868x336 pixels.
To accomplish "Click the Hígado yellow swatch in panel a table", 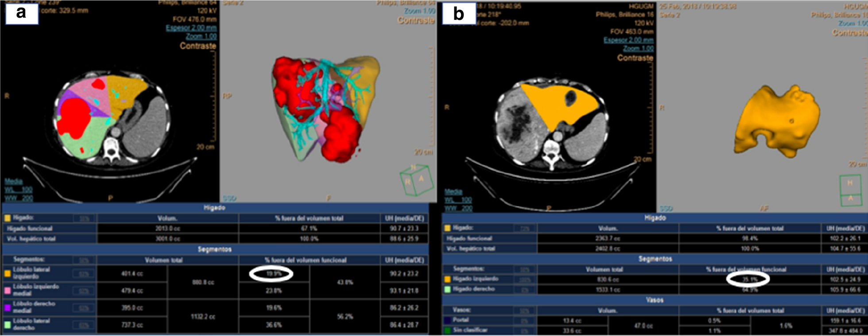I will pyautogui.click(x=8, y=218).
